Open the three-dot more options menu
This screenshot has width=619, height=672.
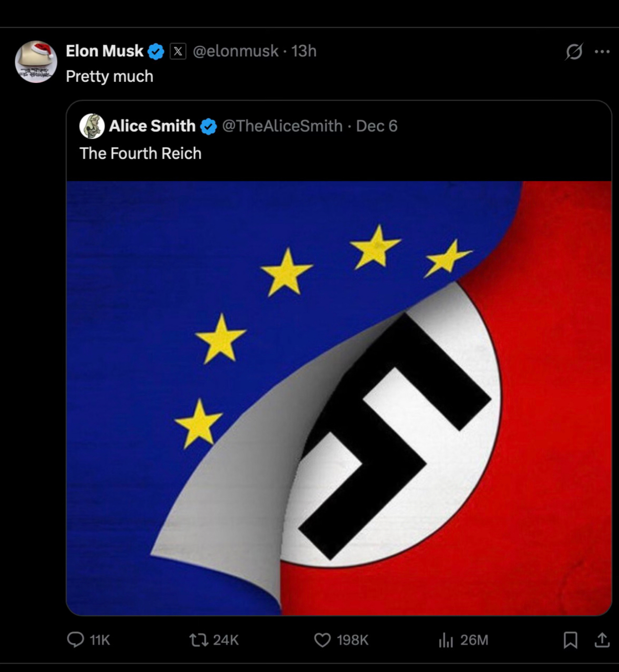click(602, 52)
